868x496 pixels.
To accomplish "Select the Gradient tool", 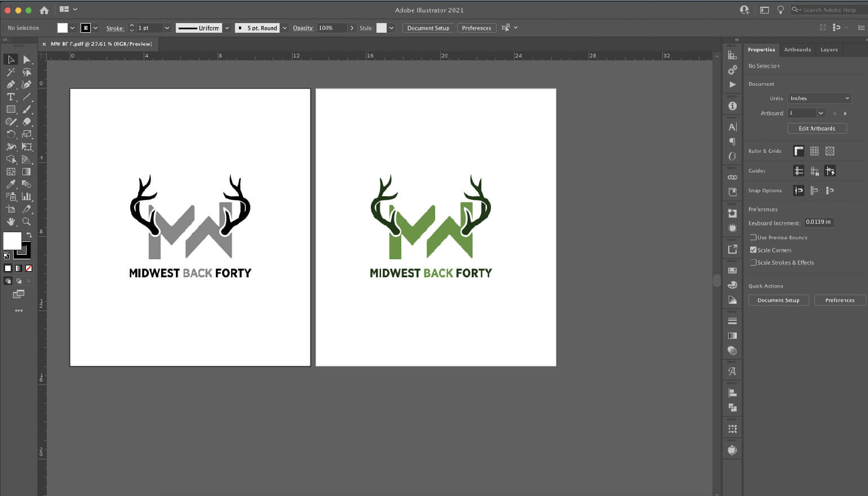I will click(26, 171).
